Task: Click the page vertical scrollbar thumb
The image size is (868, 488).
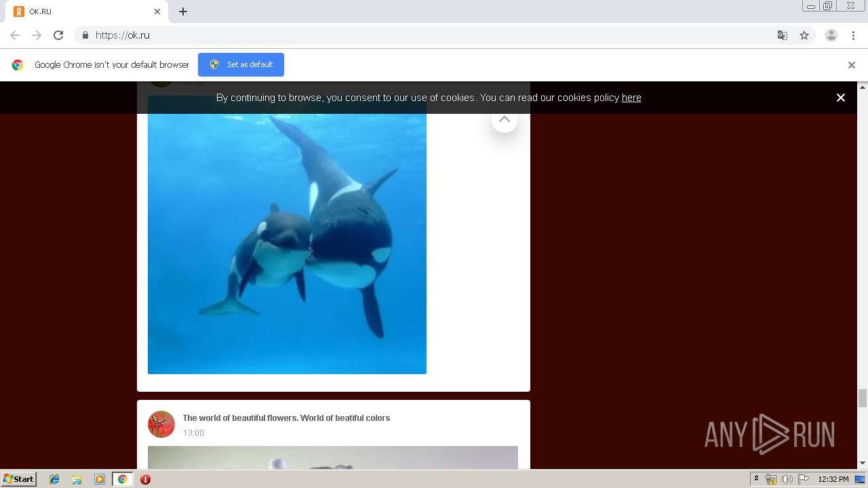Action: 863,398
